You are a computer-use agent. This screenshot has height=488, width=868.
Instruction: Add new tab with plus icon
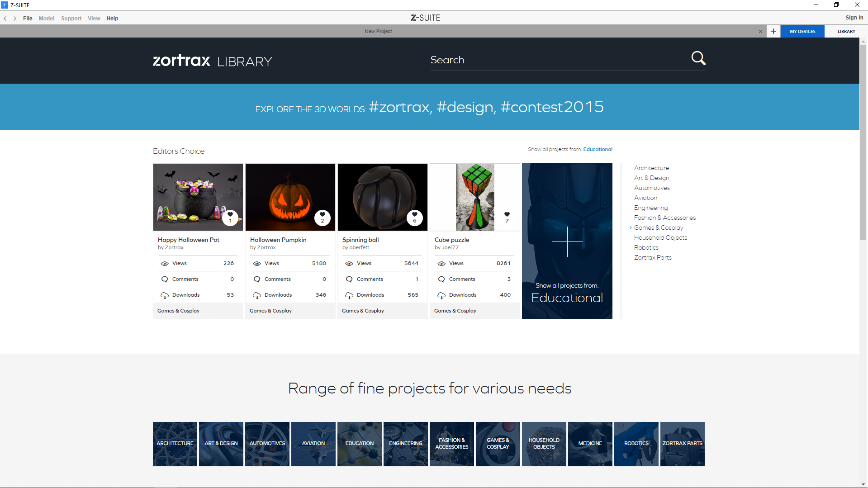click(773, 31)
